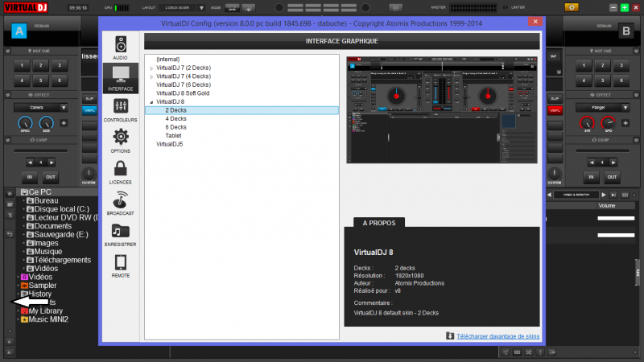Screen dimensions: 644x362
Task: Open the Remote section
Action: [120, 265]
